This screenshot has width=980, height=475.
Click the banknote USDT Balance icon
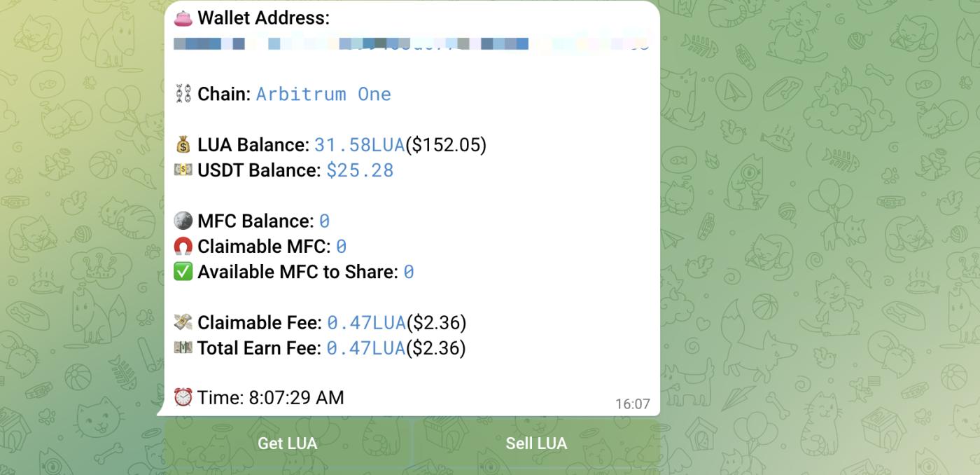click(x=183, y=170)
